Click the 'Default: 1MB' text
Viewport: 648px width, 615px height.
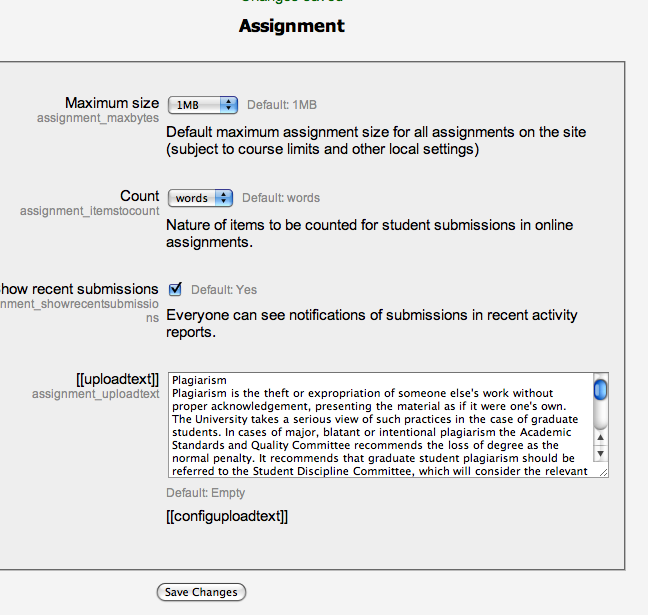pyautogui.click(x=282, y=105)
